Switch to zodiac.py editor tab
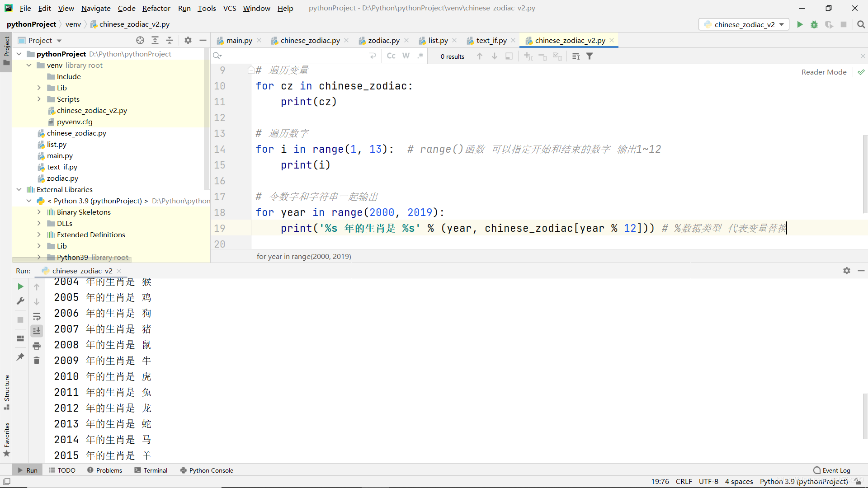868x488 pixels. pos(383,40)
